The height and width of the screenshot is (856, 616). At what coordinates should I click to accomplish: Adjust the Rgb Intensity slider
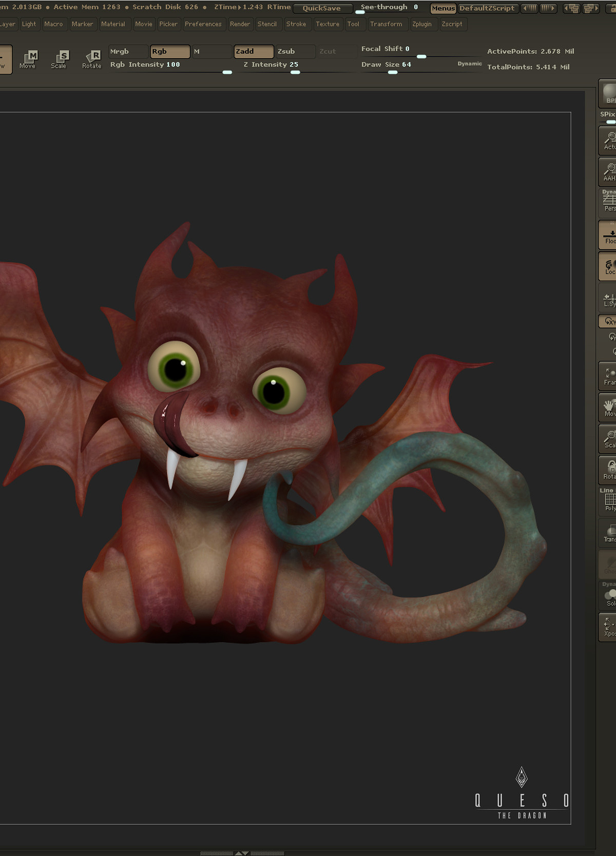(170, 67)
